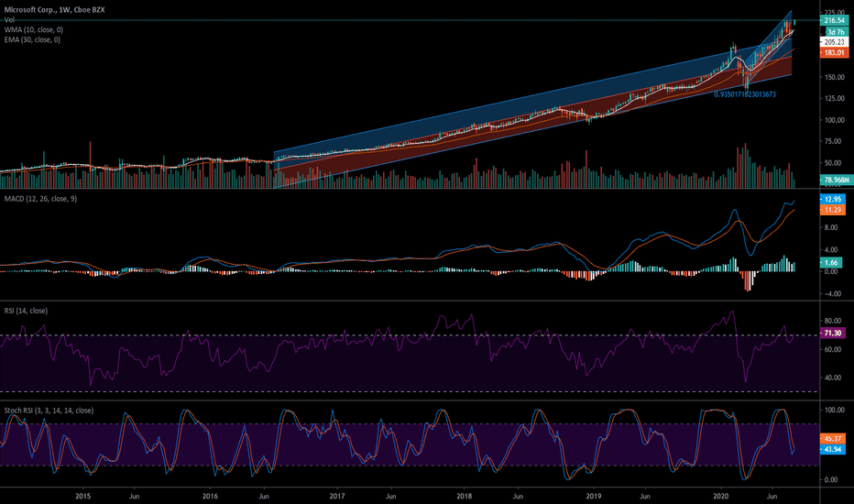
Task: Click the Microsoft Corp., 1W, Cboe BZX title
Action: 54,10
